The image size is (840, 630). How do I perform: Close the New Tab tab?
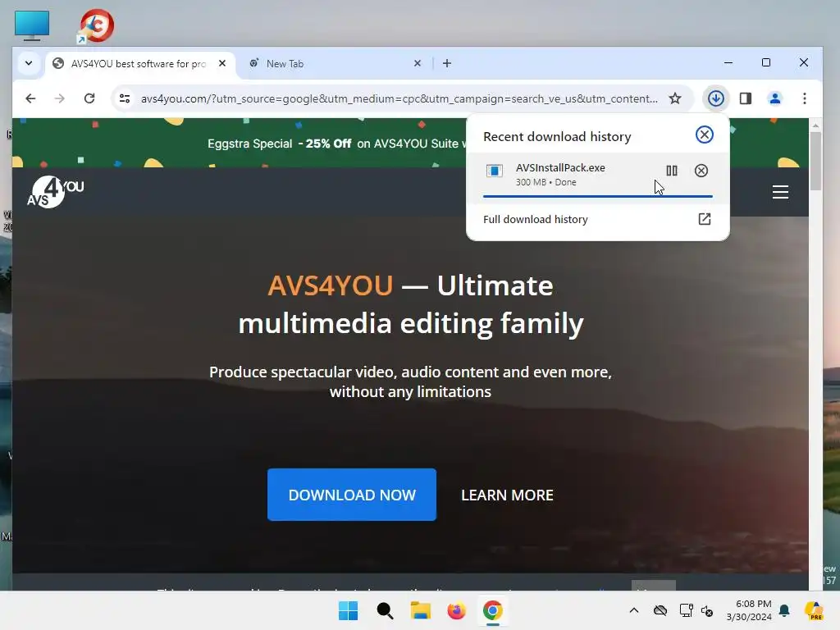coord(418,63)
